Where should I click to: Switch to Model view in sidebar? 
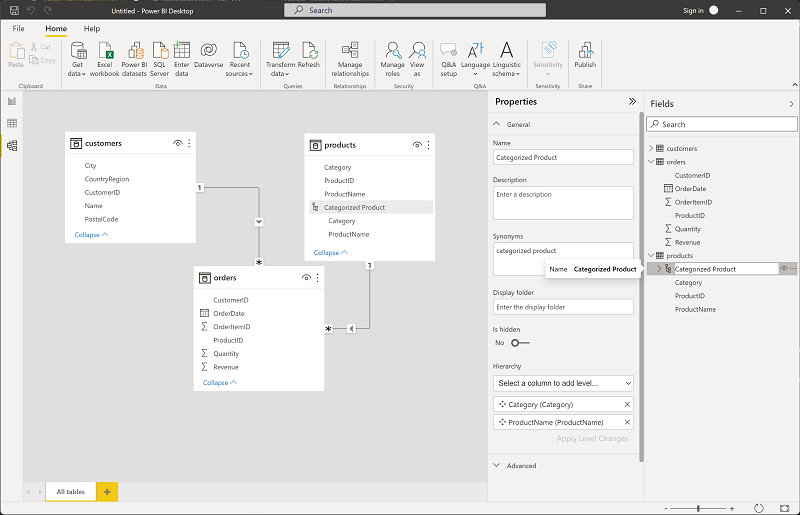tap(12, 145)
